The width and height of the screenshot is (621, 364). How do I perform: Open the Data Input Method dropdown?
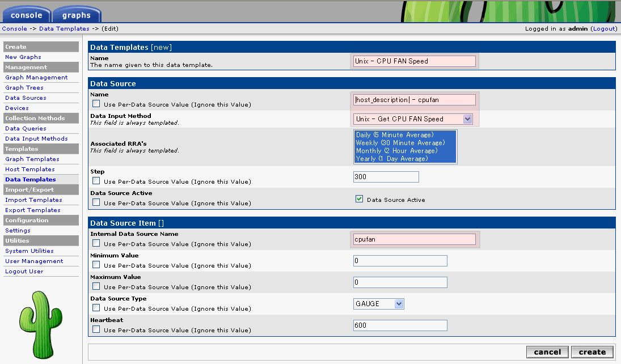(413, 119)
